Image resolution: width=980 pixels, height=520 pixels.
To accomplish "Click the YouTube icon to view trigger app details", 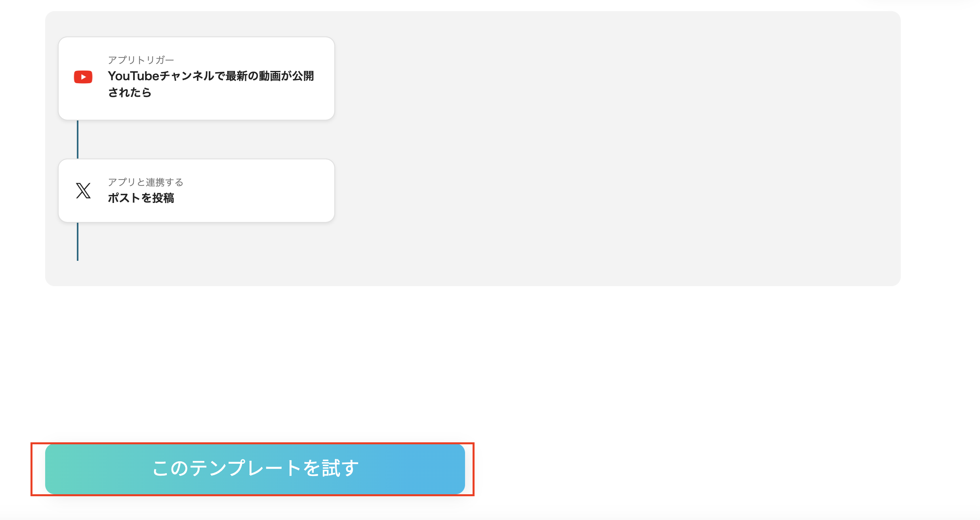I will (83, 77).
